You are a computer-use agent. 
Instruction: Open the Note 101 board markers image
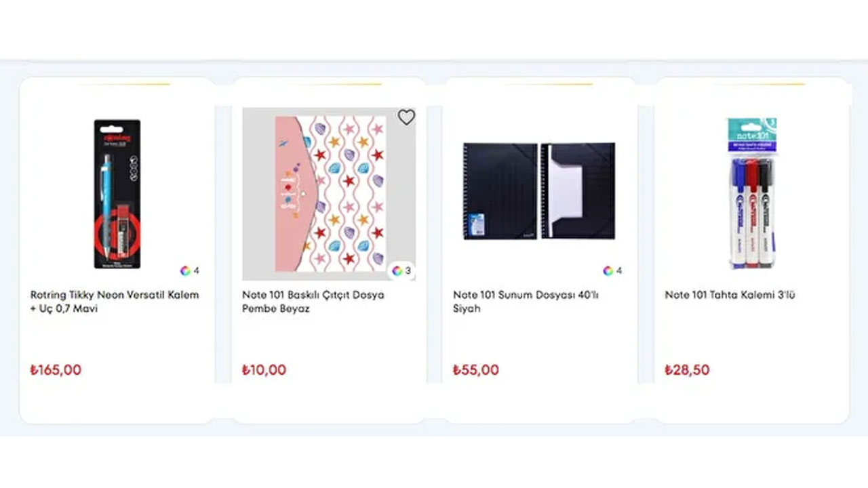click(x=752, y=194)
